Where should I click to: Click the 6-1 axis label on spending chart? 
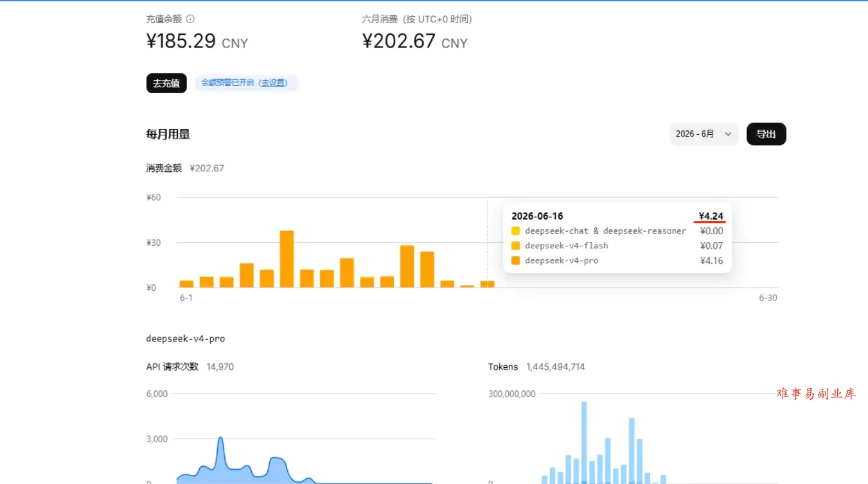pyautogui.click(x=186, y=298)
